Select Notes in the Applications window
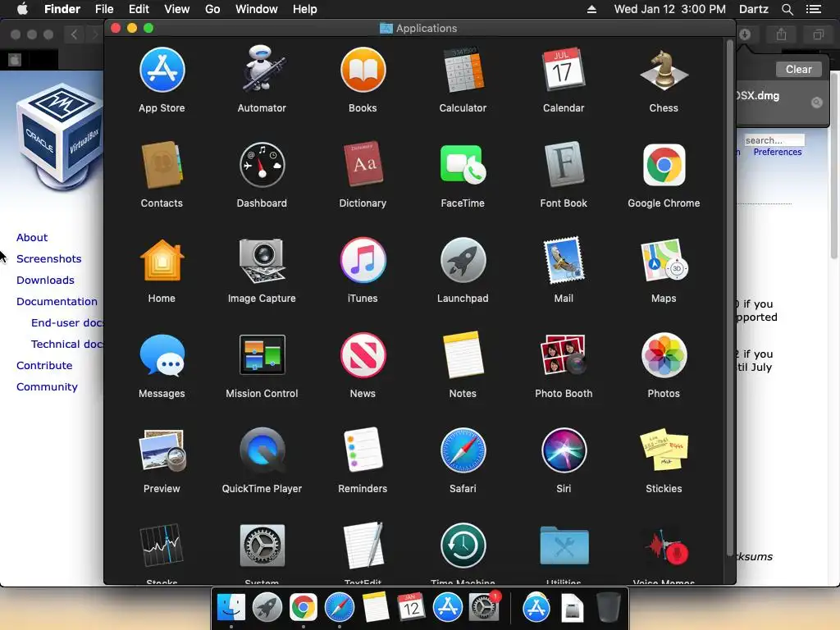The image size is (840, 630). (463, 355)
